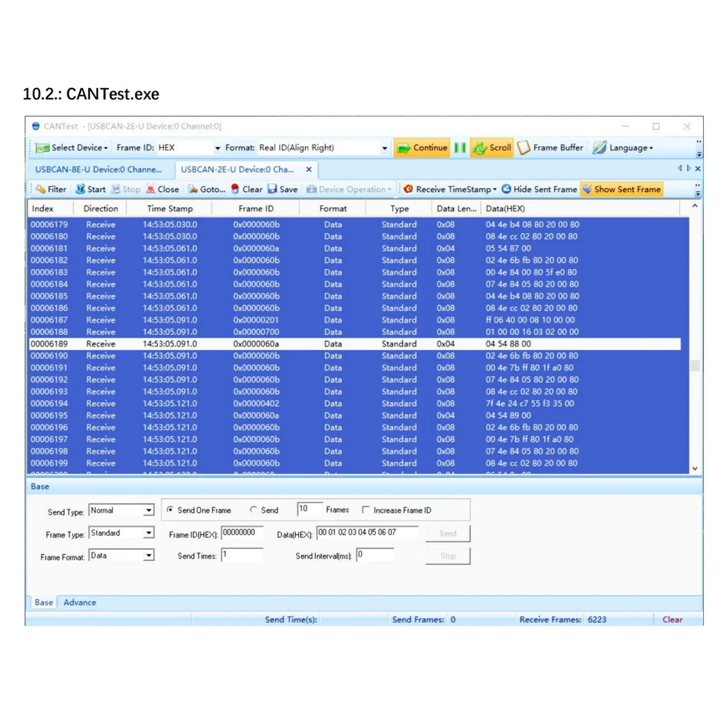Image resolution: width=728 pixels, height=728 pixels.
Task: Click the Data(HEX) column header
Action: coord(581,208)
